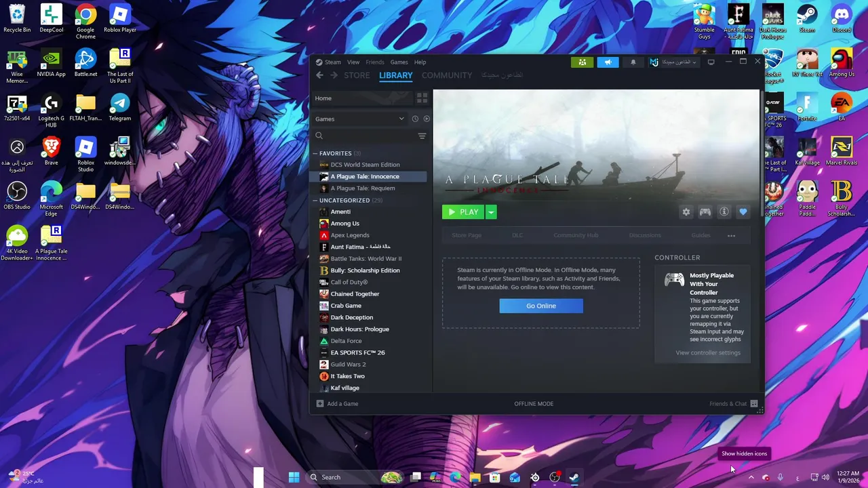Show ready-to-play games filter icon

click(427, 119)
